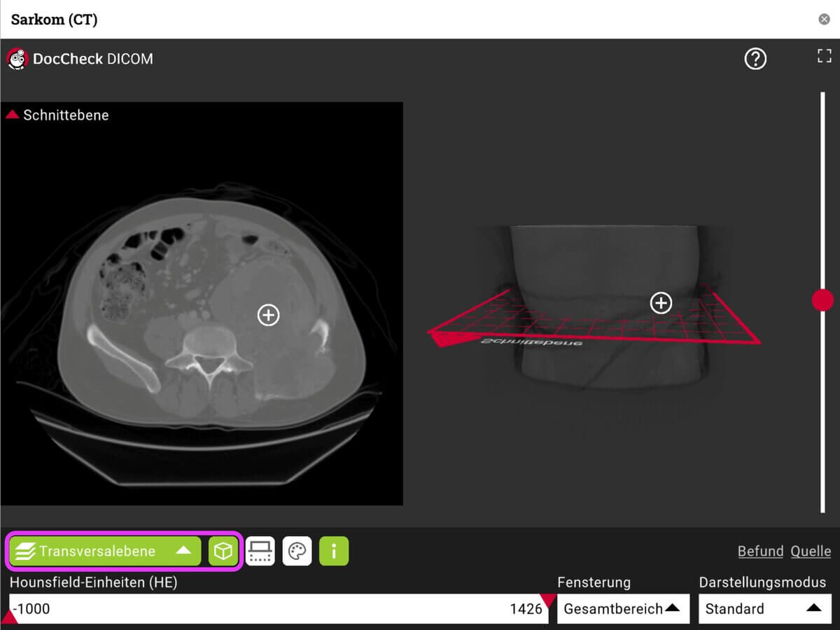Toggle the 3D cube view mode
Image resolution: width=840 pixels, height=630 pixels.
223,551
